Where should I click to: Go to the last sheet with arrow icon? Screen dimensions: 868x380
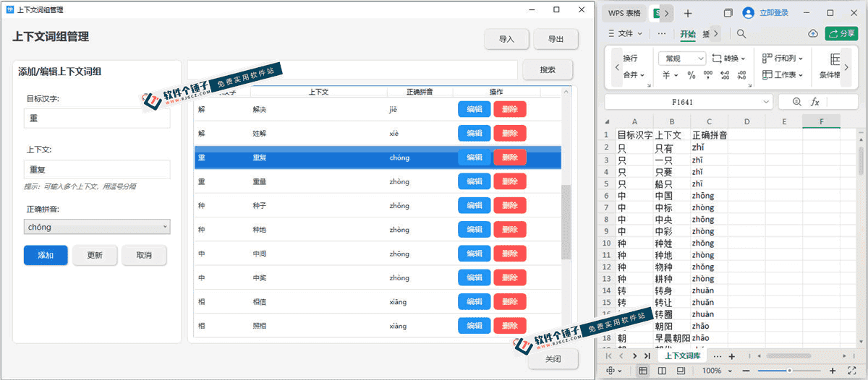tap(647, 356)
